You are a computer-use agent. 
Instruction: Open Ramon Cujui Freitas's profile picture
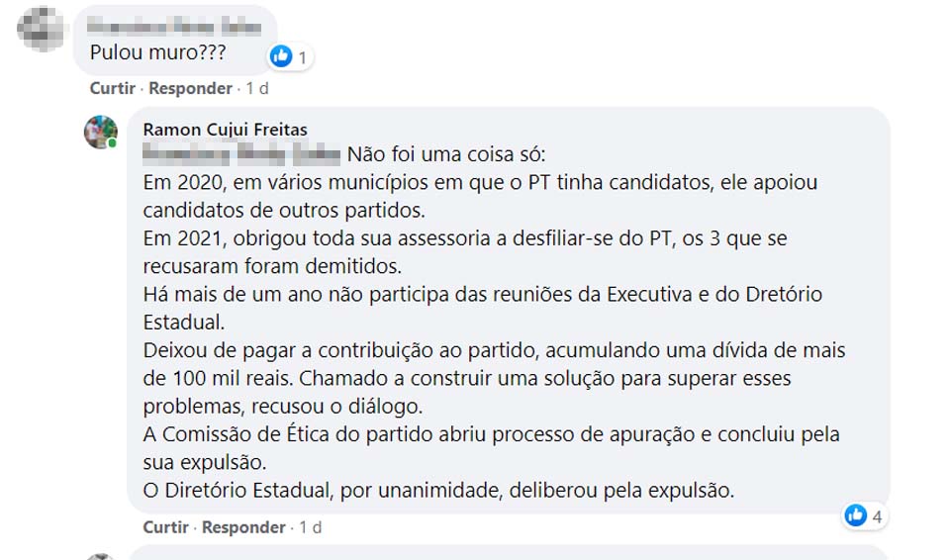(101, 133)
